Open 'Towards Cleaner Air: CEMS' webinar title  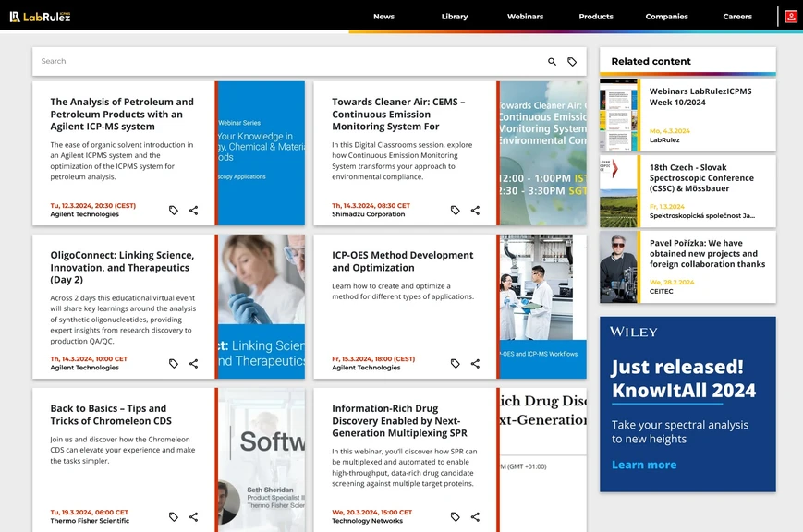[398, 115]
